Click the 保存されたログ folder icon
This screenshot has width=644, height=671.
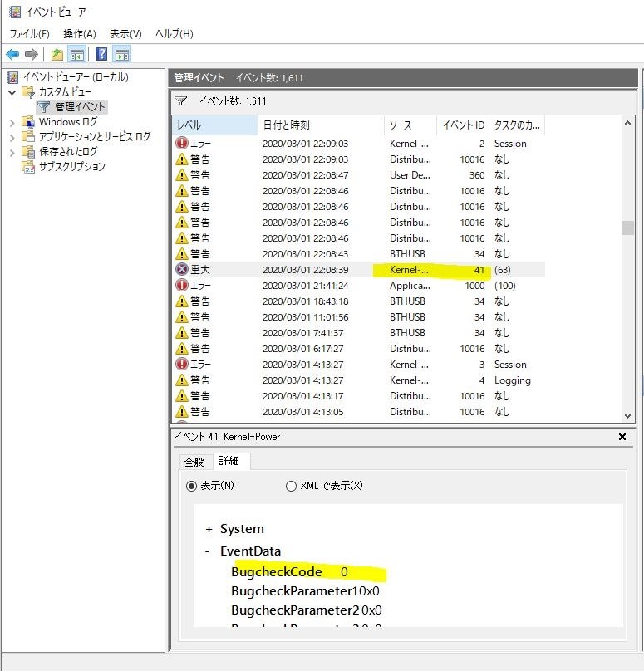tap(29, 151)
